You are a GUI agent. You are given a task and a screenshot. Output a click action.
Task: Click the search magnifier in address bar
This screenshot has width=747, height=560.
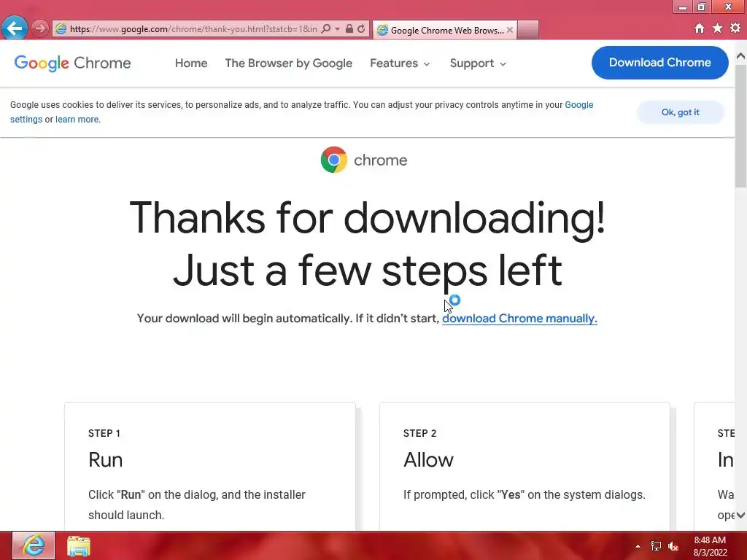[326, 29]
